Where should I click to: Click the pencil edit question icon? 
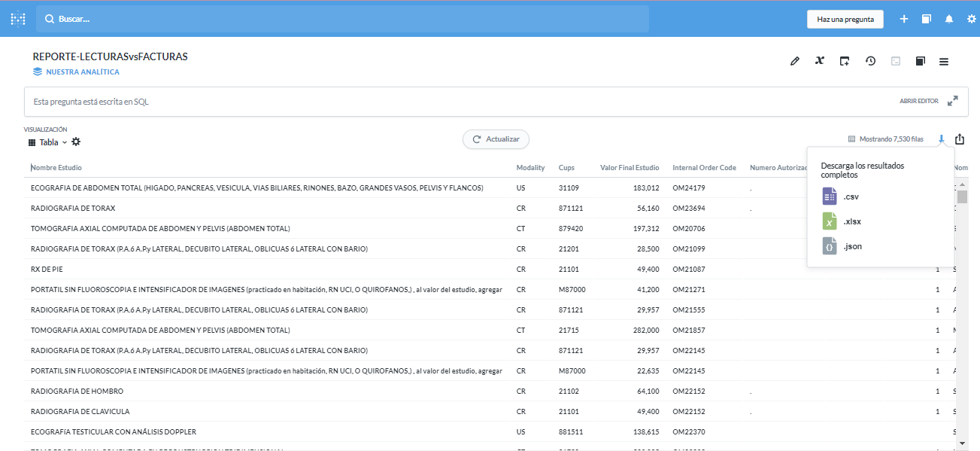tap(795, 61)
